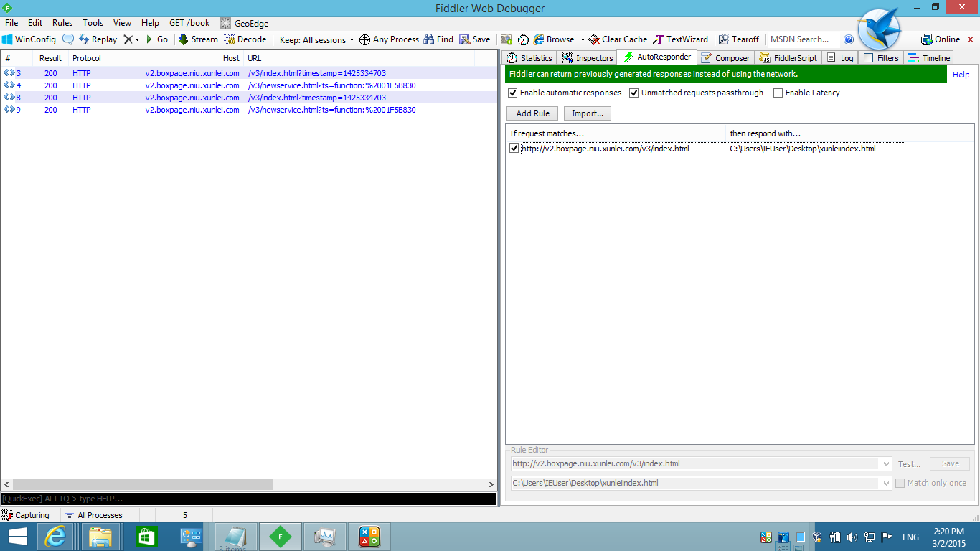980x551 pixels.
Task: Click Clear Cache in toolbar
Action: [x=618, y=39]
